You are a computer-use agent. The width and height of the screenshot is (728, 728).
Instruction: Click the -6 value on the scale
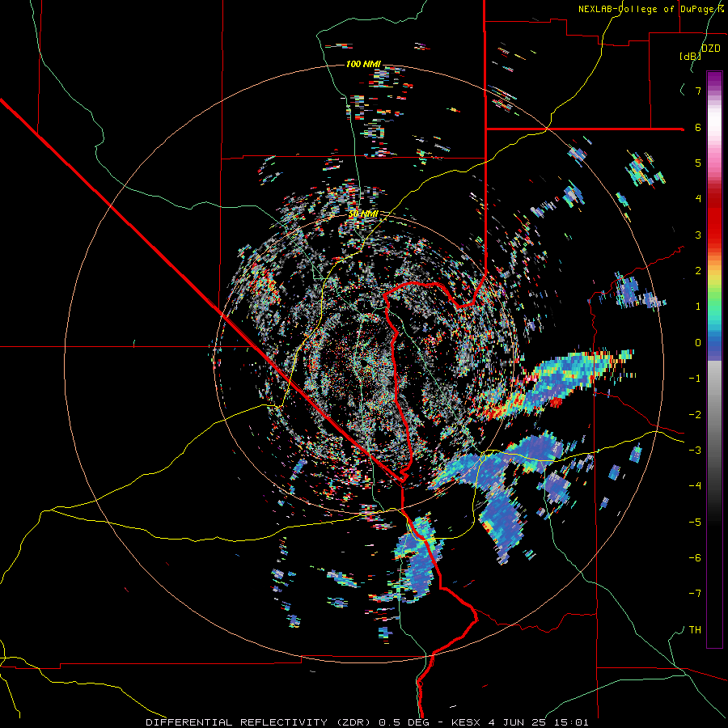(x=695, y=558)
